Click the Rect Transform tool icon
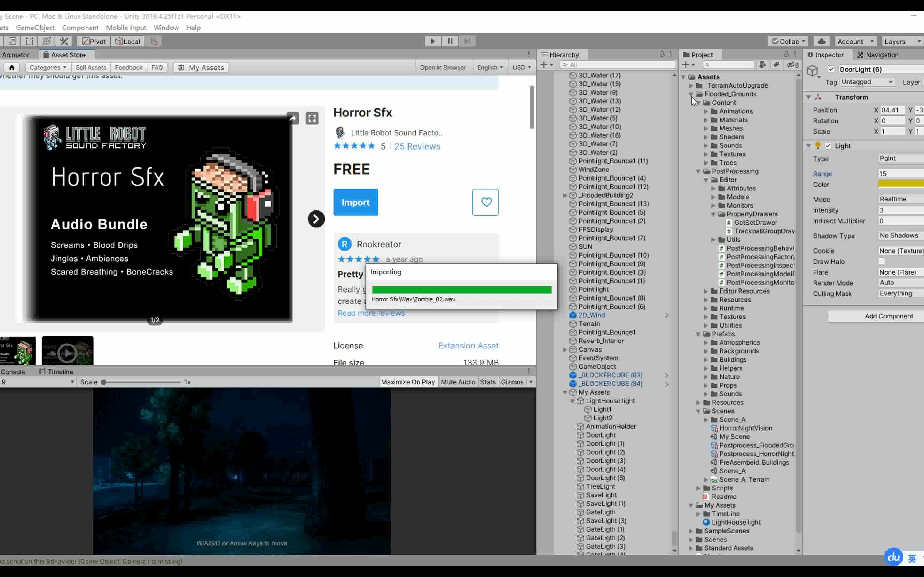The width and height of the screenshot is (924, 577). 29,41
